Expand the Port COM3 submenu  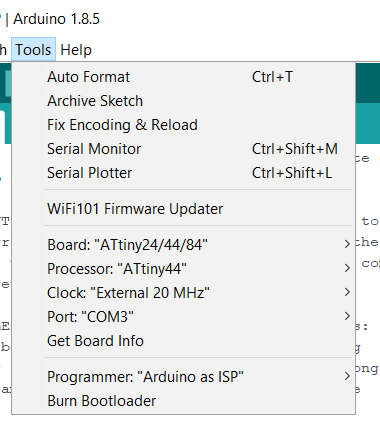click(183, 317)
